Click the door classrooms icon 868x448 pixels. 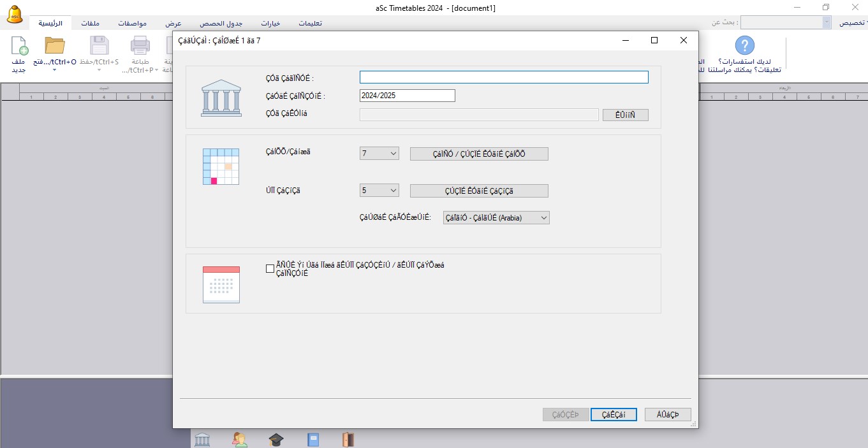348,439
